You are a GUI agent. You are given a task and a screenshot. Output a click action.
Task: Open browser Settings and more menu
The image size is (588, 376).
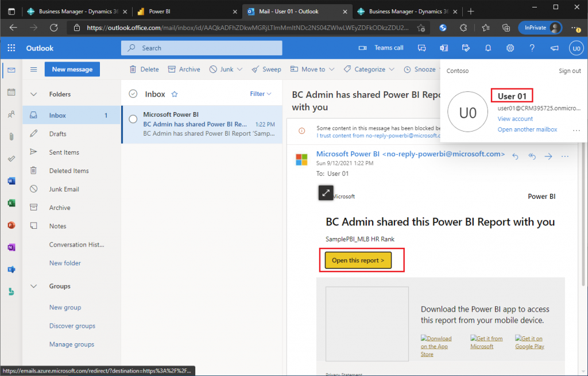pyautogui.click(x=577, y=28)
